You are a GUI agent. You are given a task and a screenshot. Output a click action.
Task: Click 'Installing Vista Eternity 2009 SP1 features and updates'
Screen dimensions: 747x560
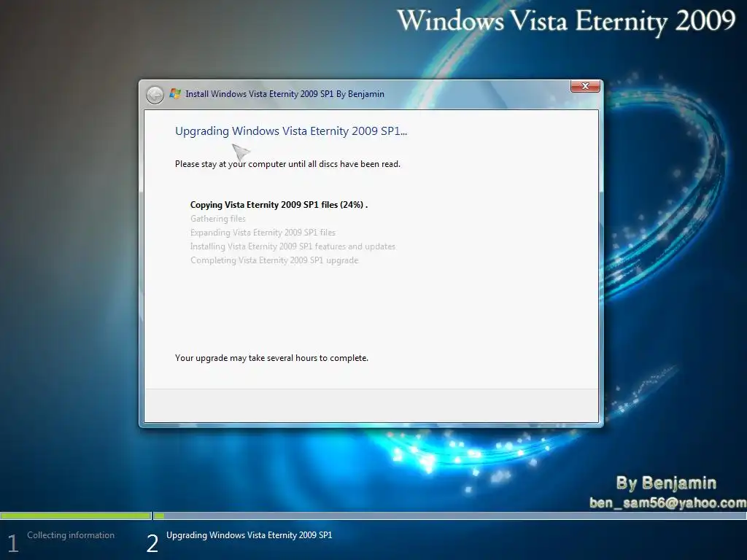293,246
